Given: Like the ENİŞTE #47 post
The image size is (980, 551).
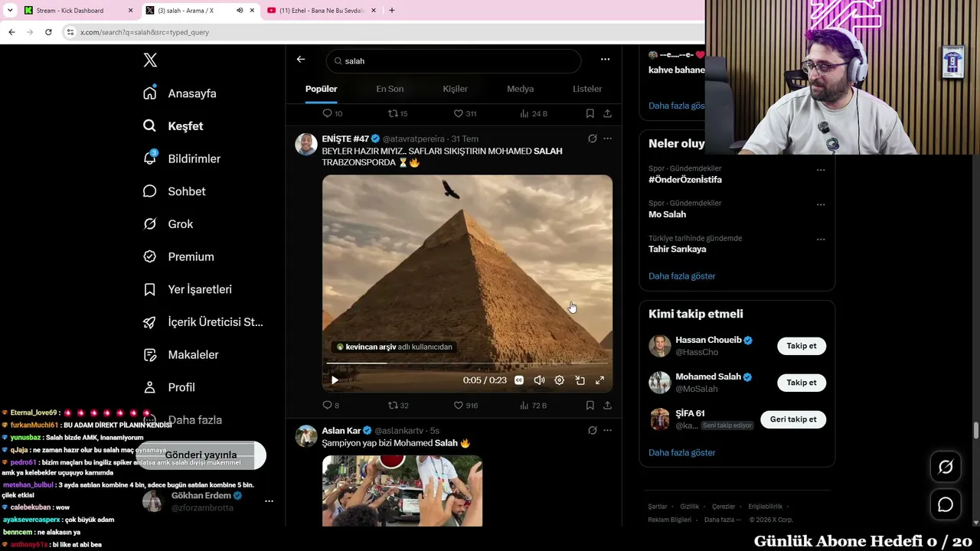Looking at the screenshot, I should [465, 406].
